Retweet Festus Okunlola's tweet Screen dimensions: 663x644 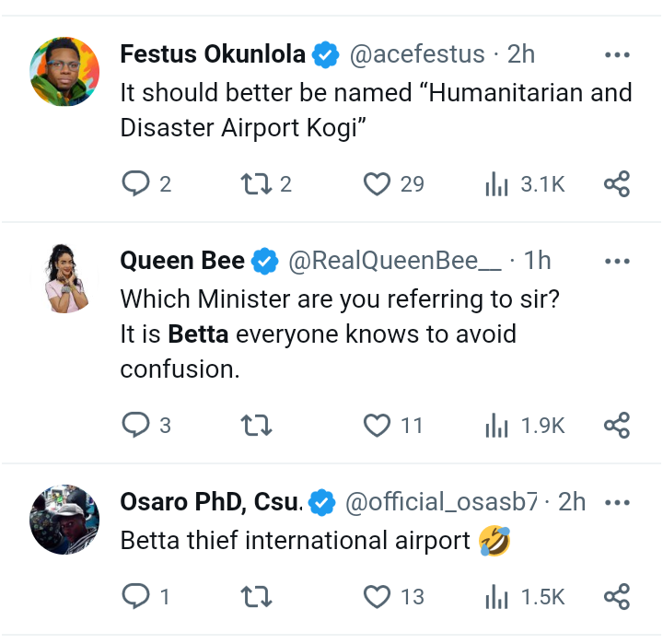(251, 184)
